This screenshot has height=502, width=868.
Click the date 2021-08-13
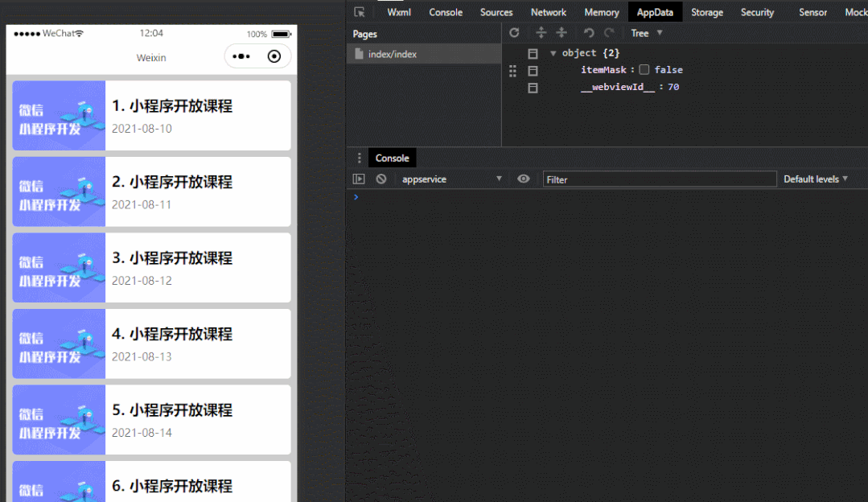[x=142, y=357]
